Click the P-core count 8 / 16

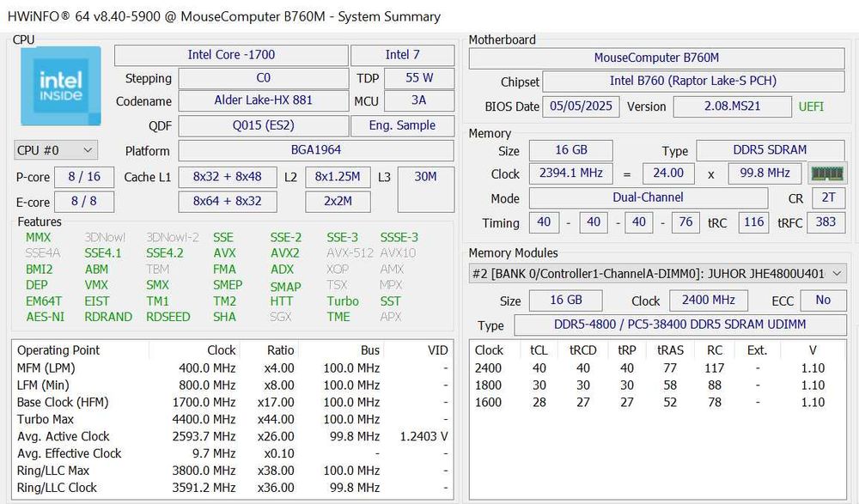(84, 177)
